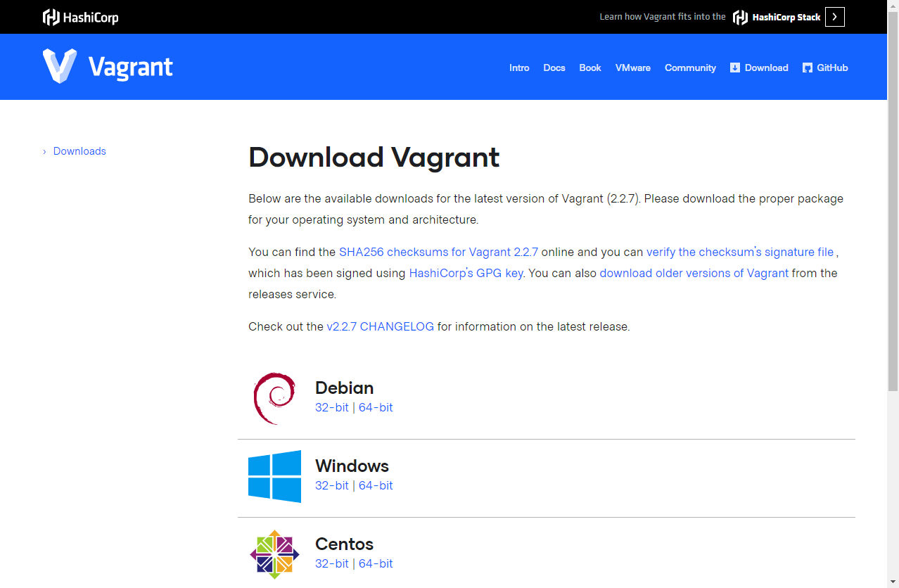Click the HashiCorp Stack text
Image resolution: width=899 pixels, height=588 pixels.
(786, 17)
